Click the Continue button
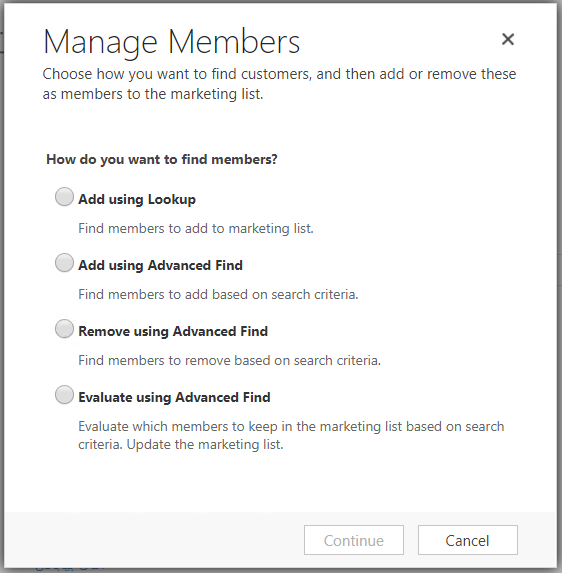This screenshot has height=573, width=562. [x=354, y=540]
